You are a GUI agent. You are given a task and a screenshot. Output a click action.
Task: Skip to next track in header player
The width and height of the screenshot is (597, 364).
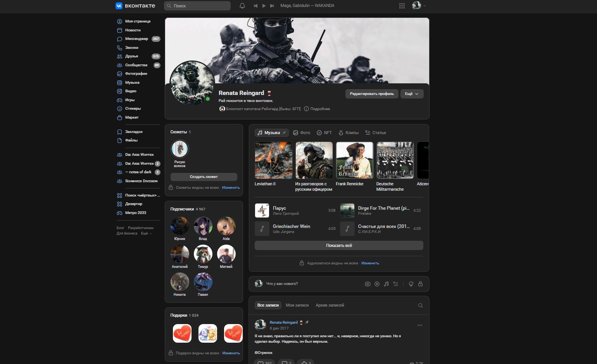click(x=272, y=6)
